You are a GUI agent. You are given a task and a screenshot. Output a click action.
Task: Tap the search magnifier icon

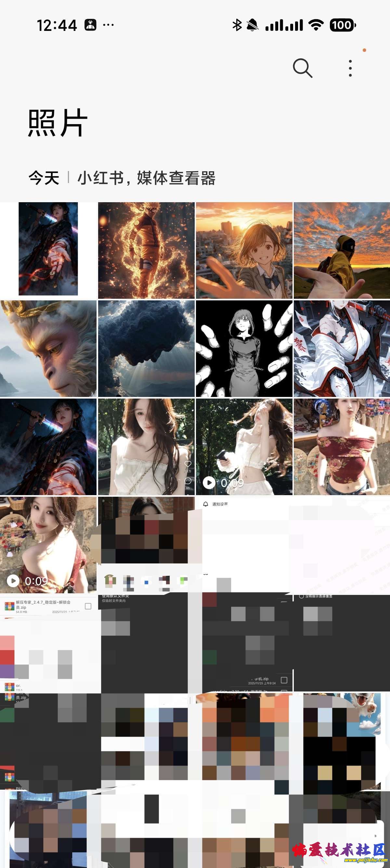302,68
